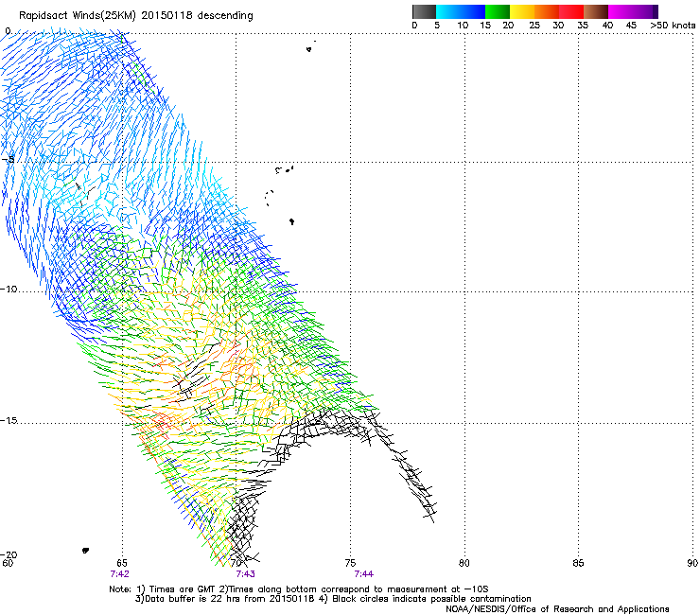
Task: Click the "7:42" swath time label
Action: 119,574
